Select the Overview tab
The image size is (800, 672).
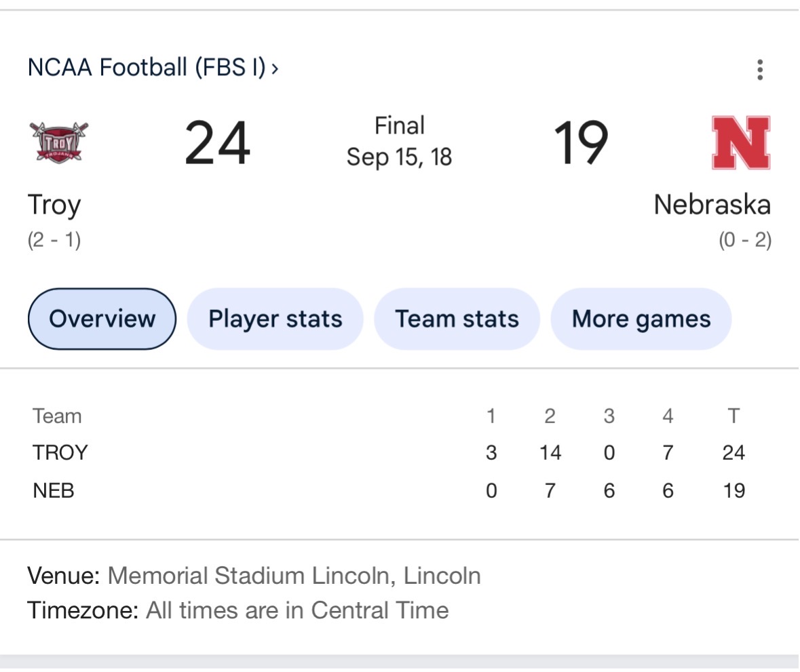click(102, 319)
